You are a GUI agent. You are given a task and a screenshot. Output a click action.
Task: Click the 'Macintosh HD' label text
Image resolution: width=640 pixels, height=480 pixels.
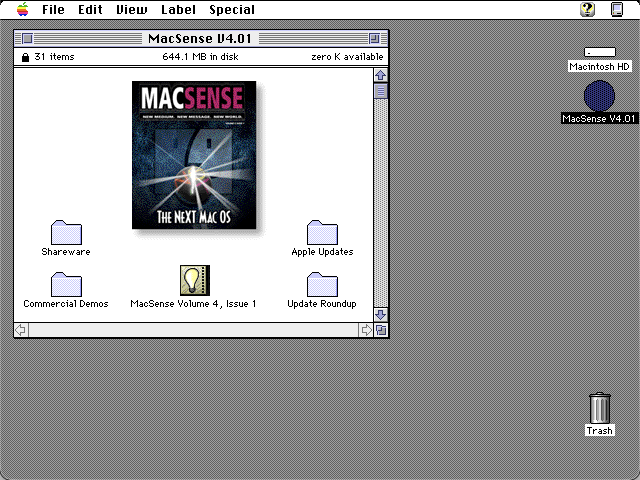tap(599, 67)
